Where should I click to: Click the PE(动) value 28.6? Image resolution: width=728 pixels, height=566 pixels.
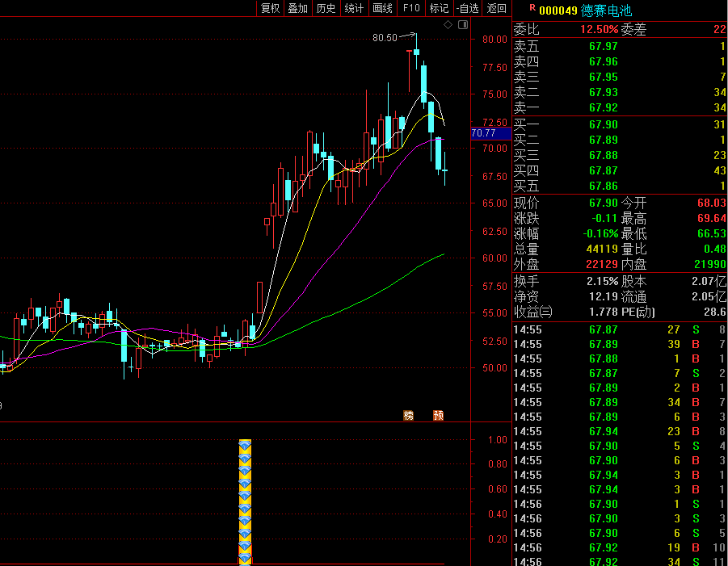point(715,312)
